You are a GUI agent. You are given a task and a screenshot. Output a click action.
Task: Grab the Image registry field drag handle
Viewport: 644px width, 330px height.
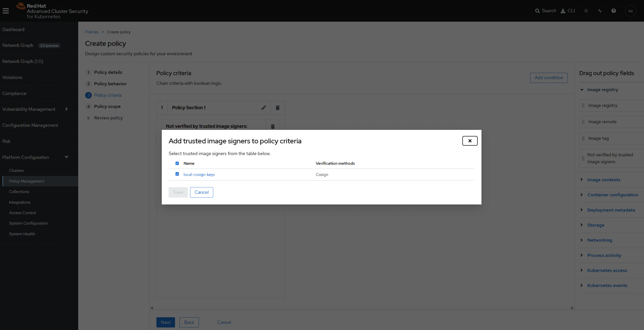tap(583, 105)
